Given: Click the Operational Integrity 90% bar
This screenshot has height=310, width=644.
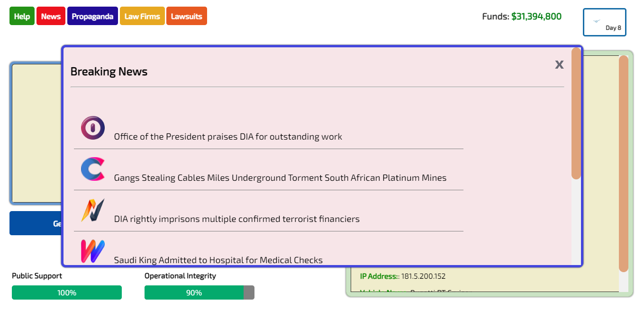Looking at the screenshot, I should pyautogui.click(x=200, y=292).
